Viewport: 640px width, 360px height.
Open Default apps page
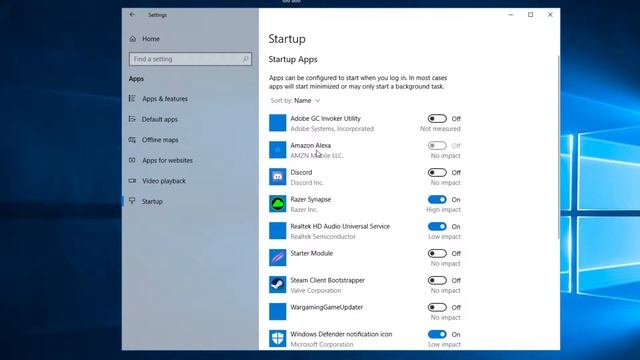point(160,119)
